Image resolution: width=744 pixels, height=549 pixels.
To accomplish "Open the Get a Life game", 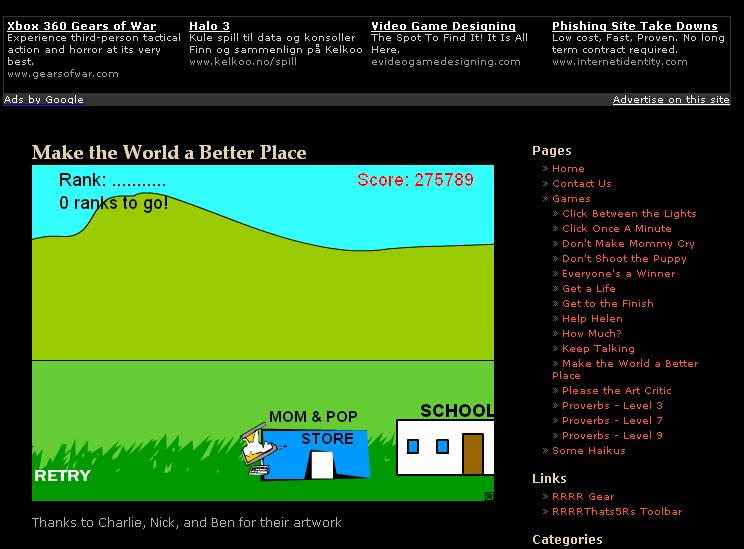I will click(589, 288).
